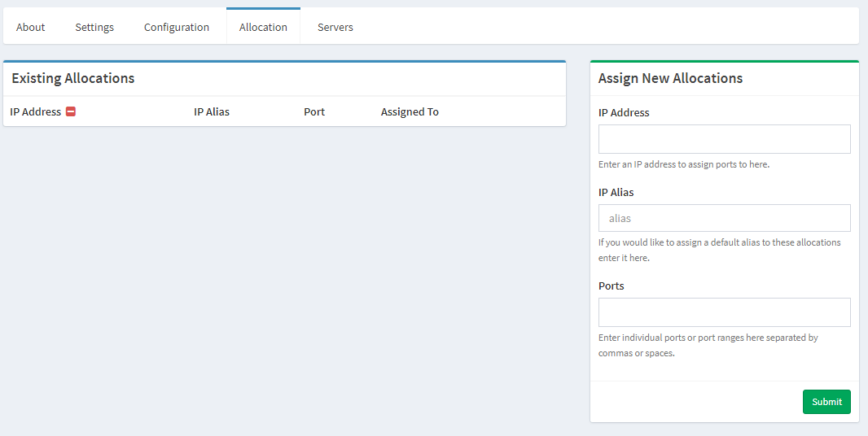
Task: Open the About tab
Action: (x=31, y=27)
